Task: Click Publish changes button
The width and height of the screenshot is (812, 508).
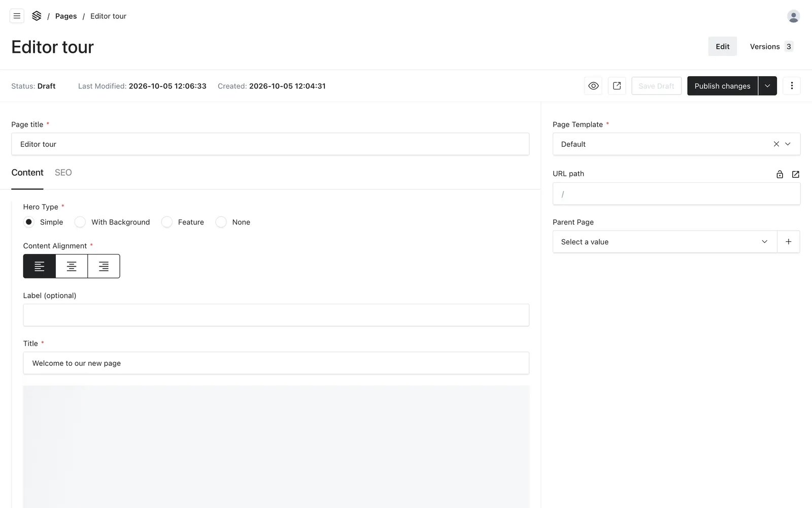Action: [722, 86]
